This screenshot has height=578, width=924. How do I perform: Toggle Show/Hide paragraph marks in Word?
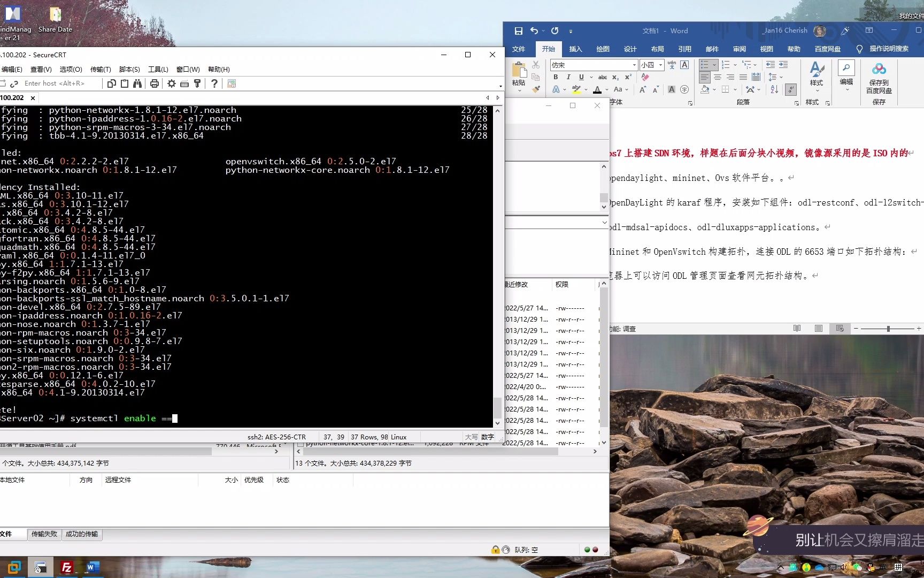point(791,89)
